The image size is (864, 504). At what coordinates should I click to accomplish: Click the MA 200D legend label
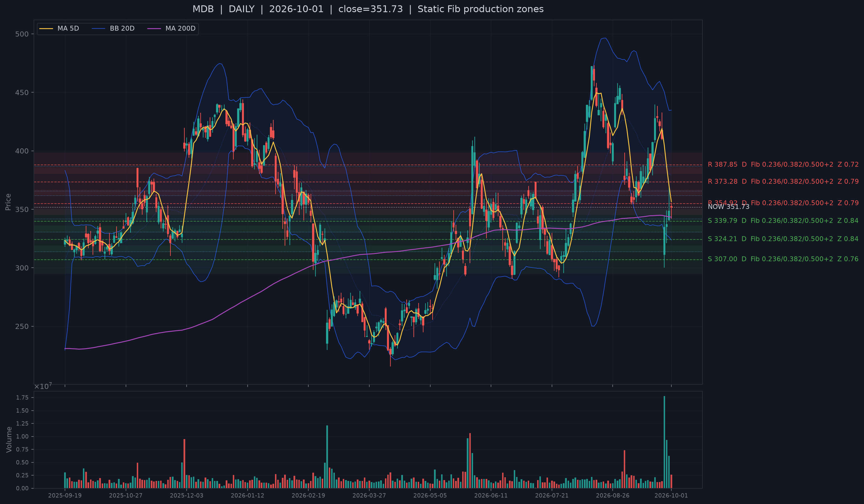(x=180, y=28)
